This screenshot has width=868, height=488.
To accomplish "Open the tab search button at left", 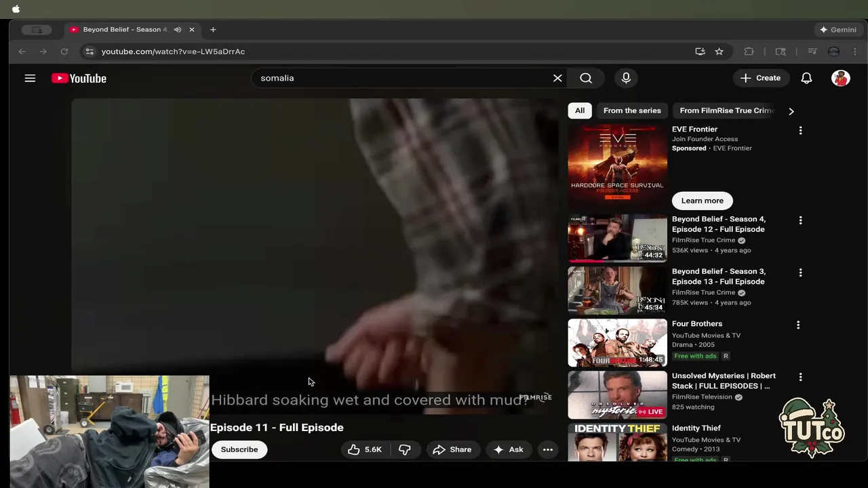I will 37,30.
